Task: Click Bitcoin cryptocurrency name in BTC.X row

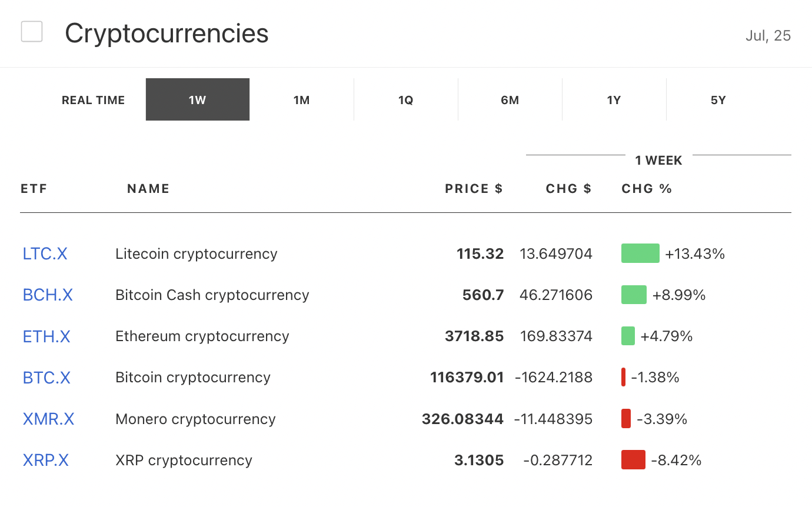Action: pyautogui.click(x=193, y=378)
